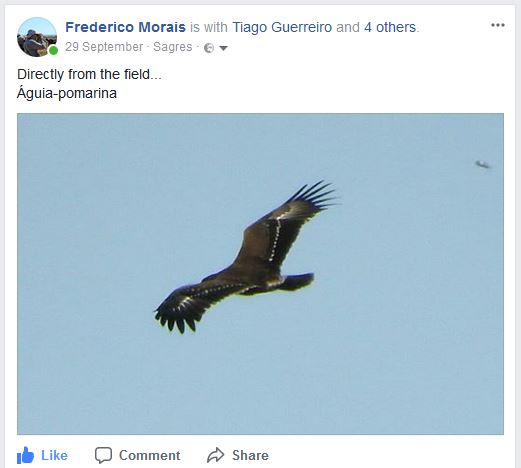This screenshot has width=521, height=468.
Task: Click the Águia-pomarina caption text
Action: click(67, 93)
